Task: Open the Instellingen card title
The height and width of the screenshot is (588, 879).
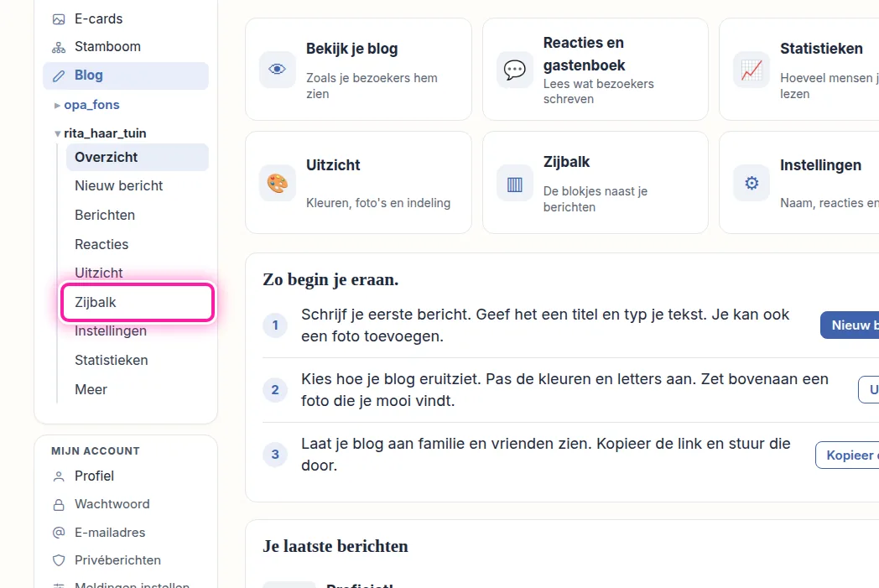Action: [820, 165]
